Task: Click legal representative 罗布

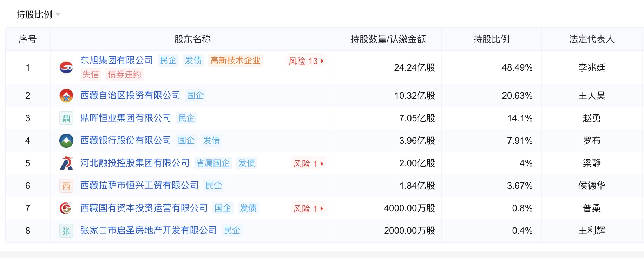Action: [x=592, y=141]
